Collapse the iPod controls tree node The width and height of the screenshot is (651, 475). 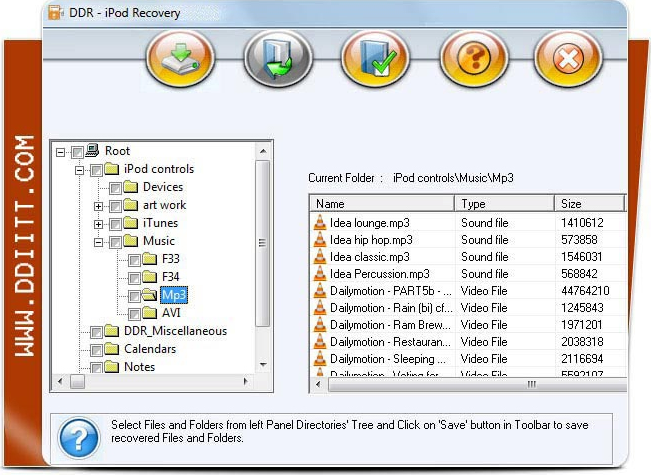point(80,170)
